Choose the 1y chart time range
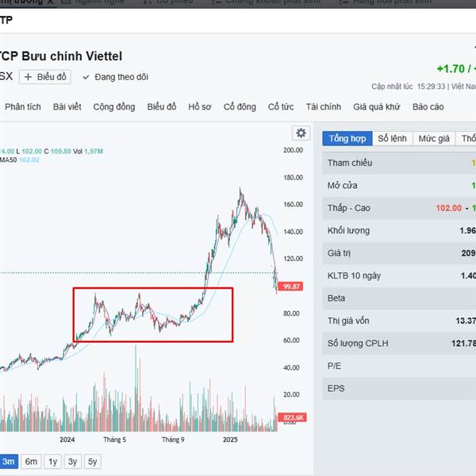 click(x=52, y=461)
